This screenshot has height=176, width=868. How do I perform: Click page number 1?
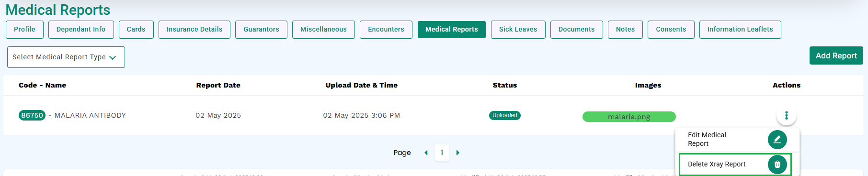442,153
